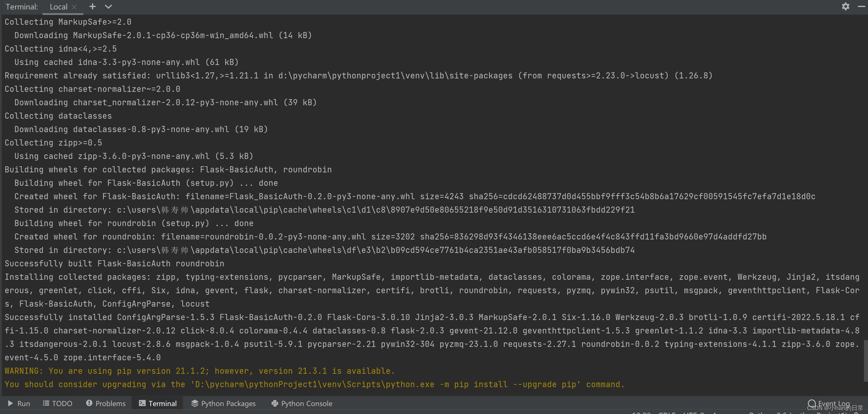Screen dimensions: 868x414
Task: Open the TODO panel icon
Action: click(46, 403)
